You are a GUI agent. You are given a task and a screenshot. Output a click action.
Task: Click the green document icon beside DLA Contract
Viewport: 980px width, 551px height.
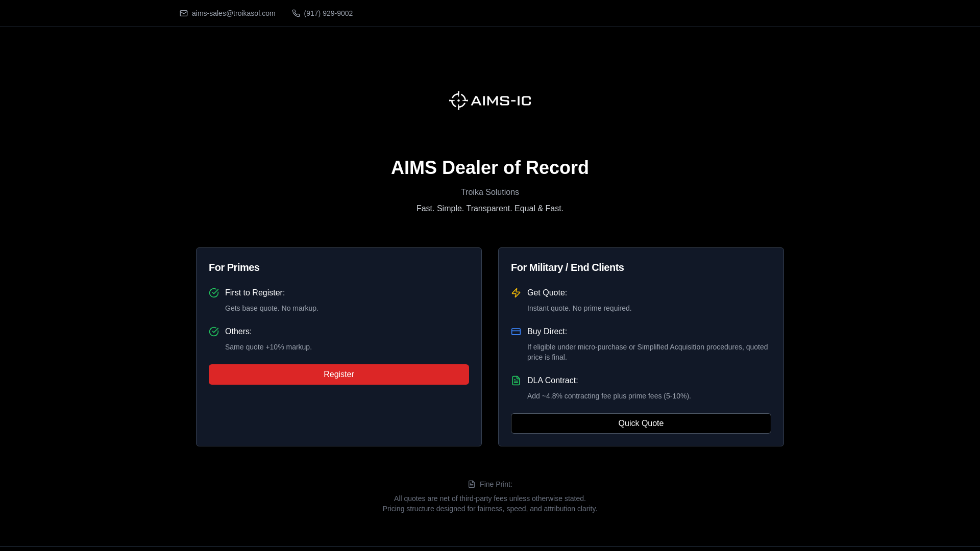click(516, 380)
